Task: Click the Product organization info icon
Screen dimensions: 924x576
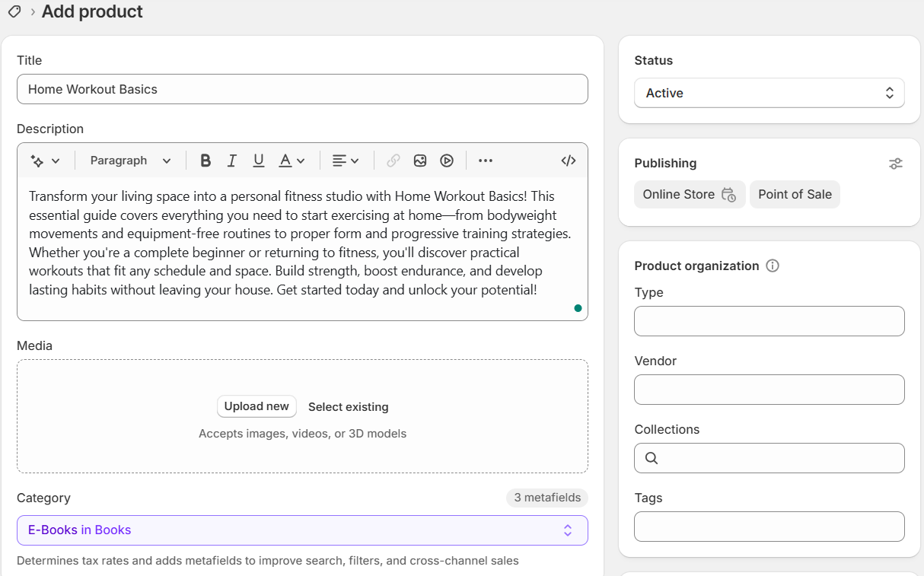Action: click(x=773, y=266)
